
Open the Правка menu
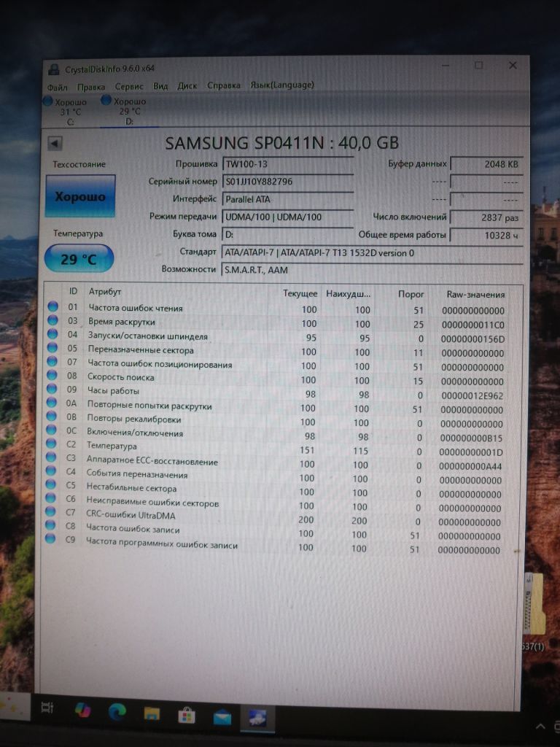[91, 88]
